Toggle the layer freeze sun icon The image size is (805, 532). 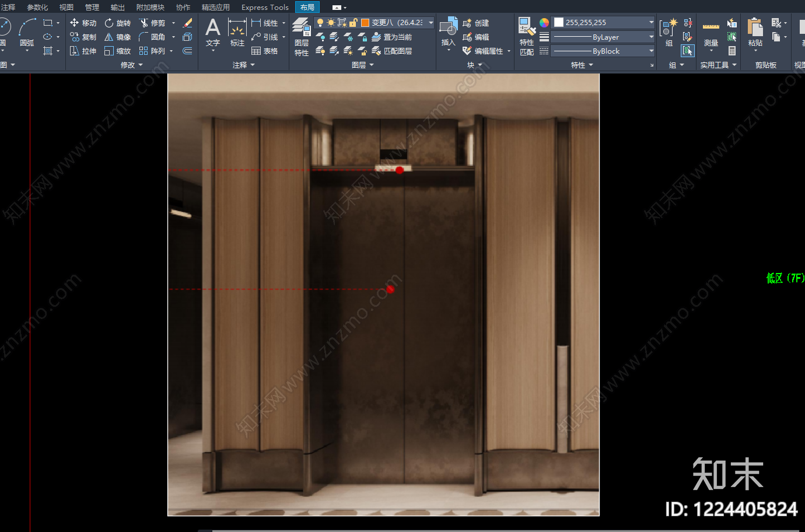(x=331, y=23)
